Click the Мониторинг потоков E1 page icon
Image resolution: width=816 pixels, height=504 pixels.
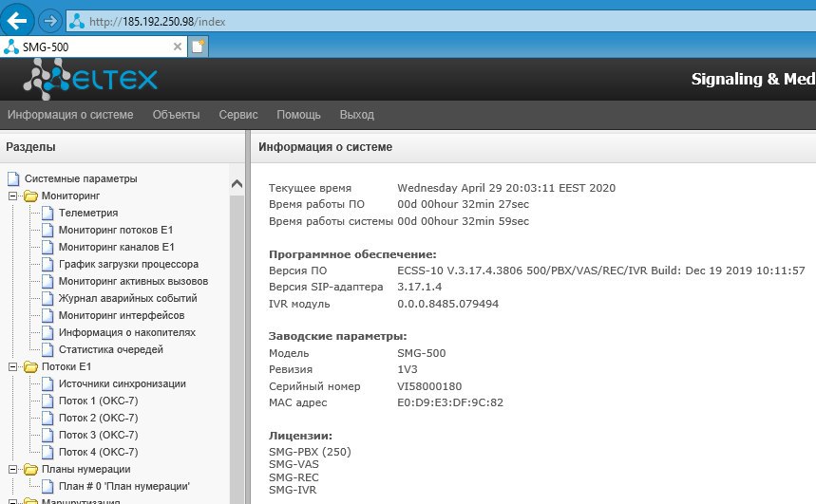pyautogui.click(x=47, y=230)
